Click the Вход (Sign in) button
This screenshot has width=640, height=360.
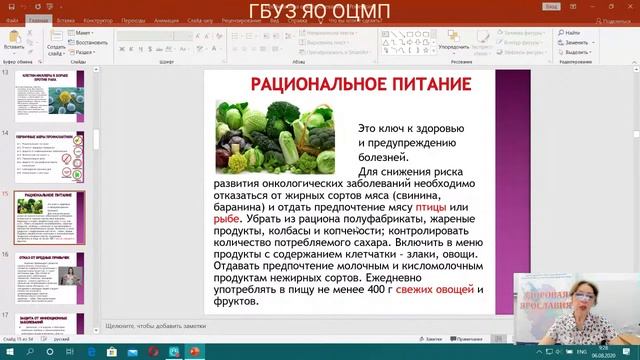coord(551,7)
